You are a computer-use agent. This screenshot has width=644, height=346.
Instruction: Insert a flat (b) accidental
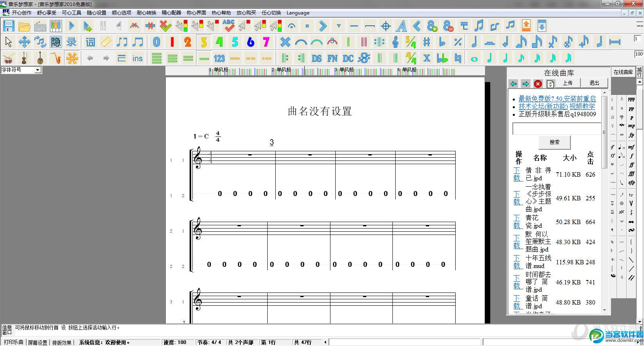[442, 42]
